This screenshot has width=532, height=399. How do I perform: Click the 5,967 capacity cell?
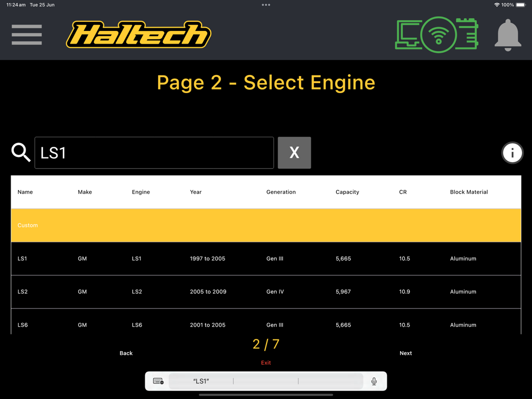343,292
